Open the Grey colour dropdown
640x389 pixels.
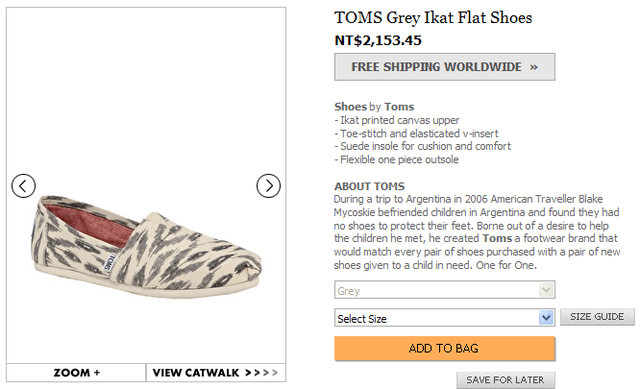444,290
